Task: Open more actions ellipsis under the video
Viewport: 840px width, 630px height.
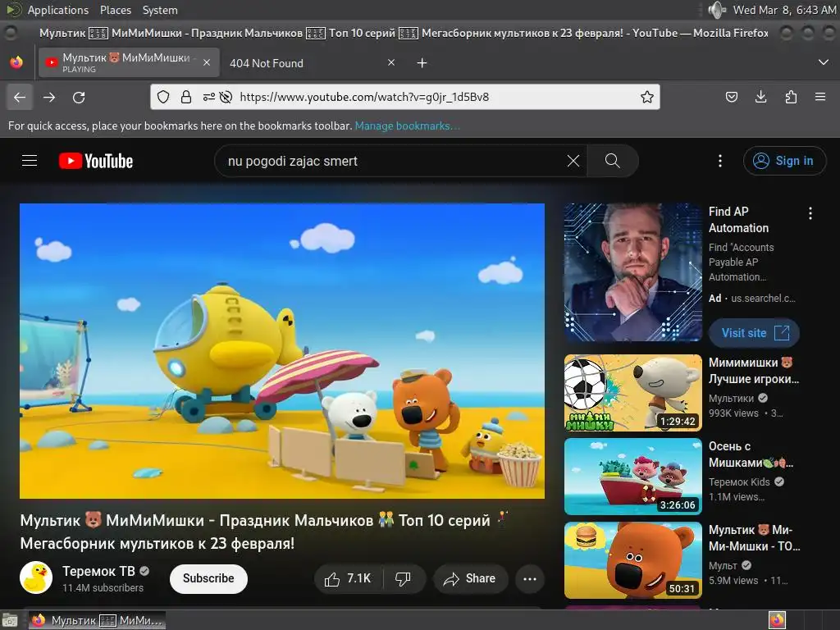Action: pyautogui.click(x=530, y=578)
